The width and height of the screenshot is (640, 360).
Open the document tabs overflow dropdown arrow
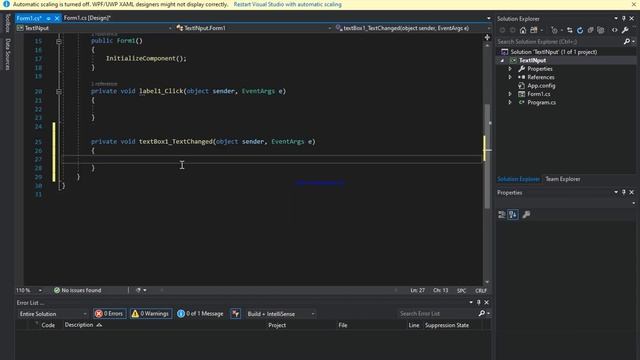489,18
